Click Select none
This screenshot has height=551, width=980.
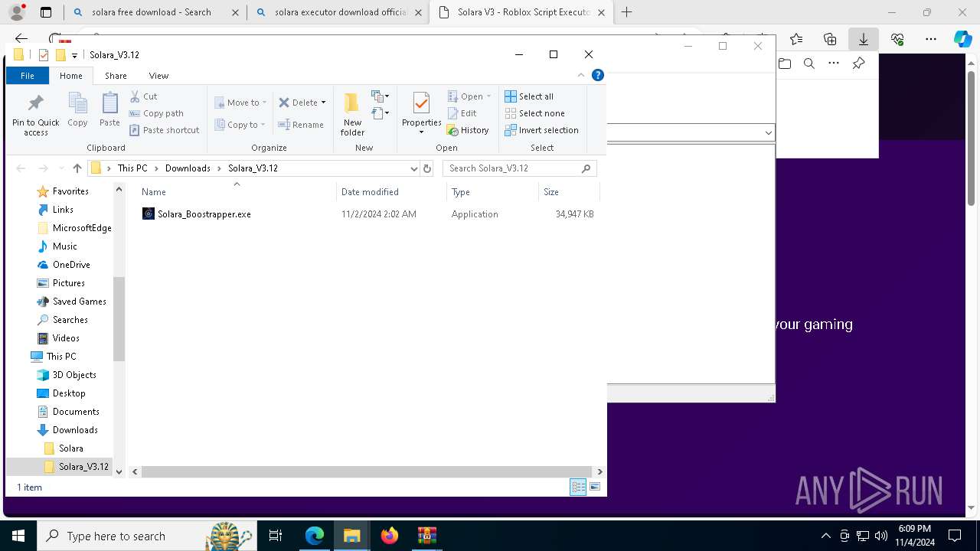(x=534, y=113)
